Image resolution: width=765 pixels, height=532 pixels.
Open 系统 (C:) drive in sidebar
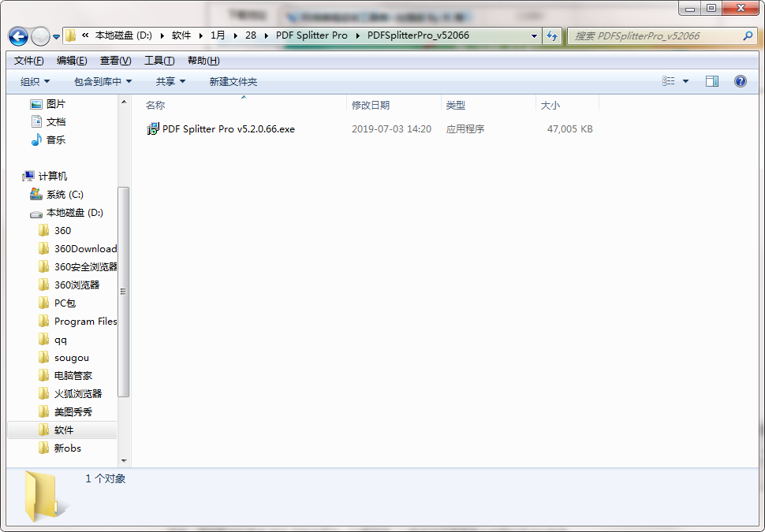click(x=56, y=195)
